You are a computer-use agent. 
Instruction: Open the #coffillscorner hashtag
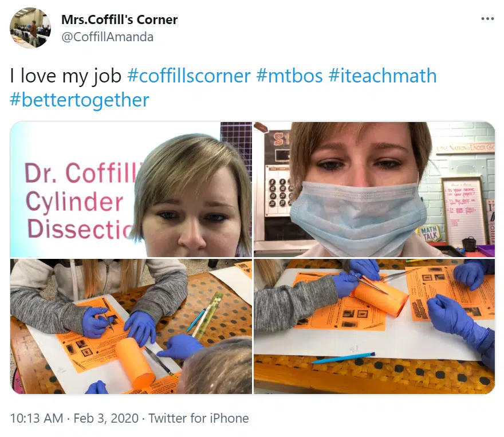188,76
